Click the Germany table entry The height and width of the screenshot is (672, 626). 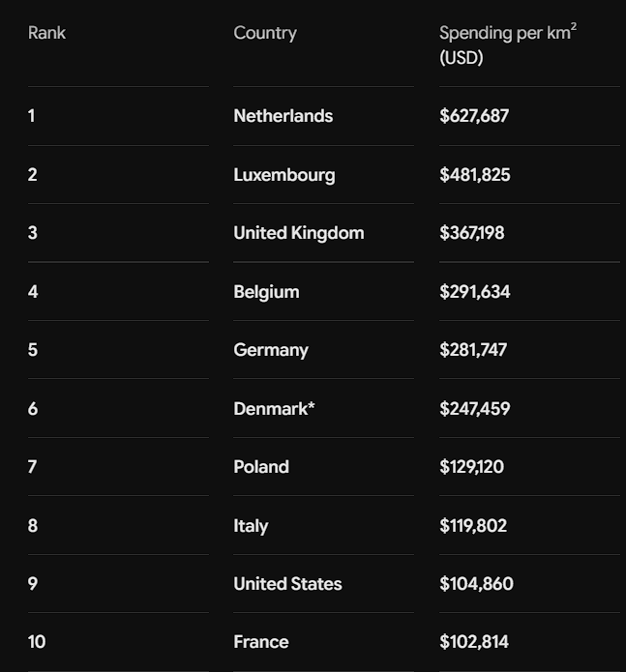coord(271,351)
